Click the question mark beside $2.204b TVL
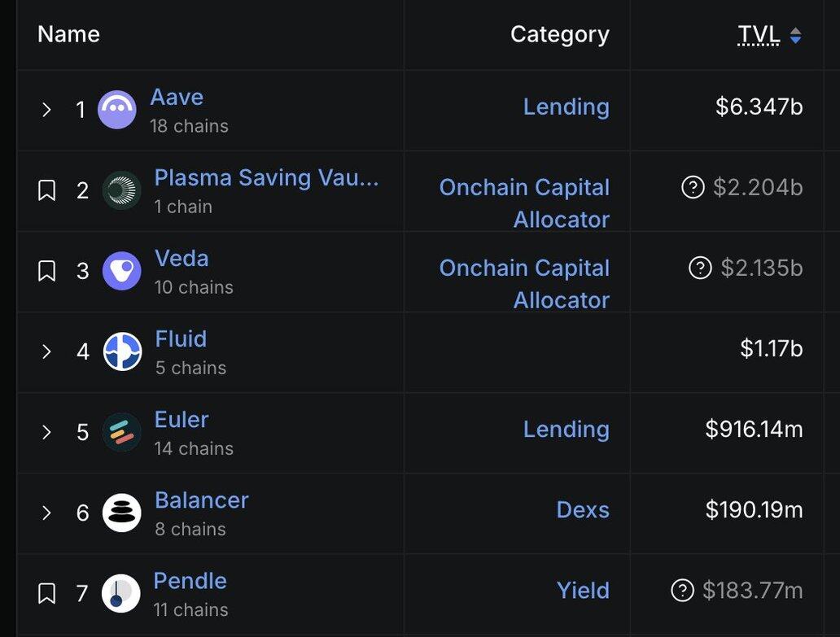The height and width of the screenshot is (637, 840). point(693,188)
